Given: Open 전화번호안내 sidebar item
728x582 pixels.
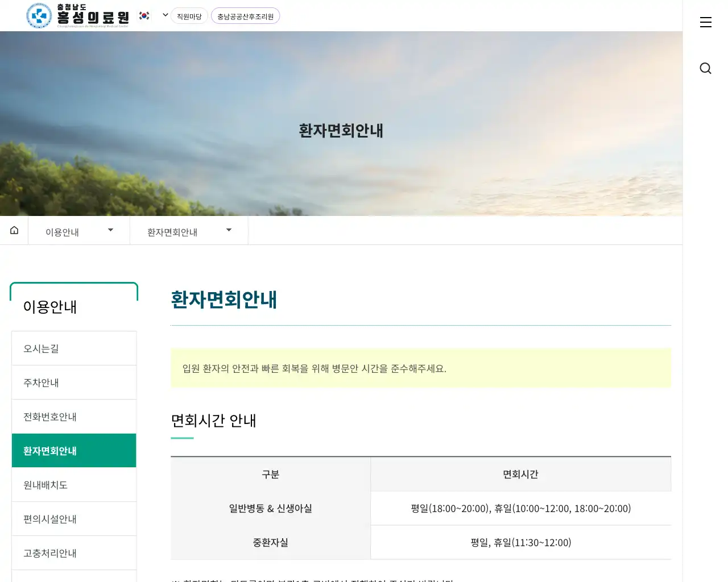Looking at the screenshot, I should point(74,417).
